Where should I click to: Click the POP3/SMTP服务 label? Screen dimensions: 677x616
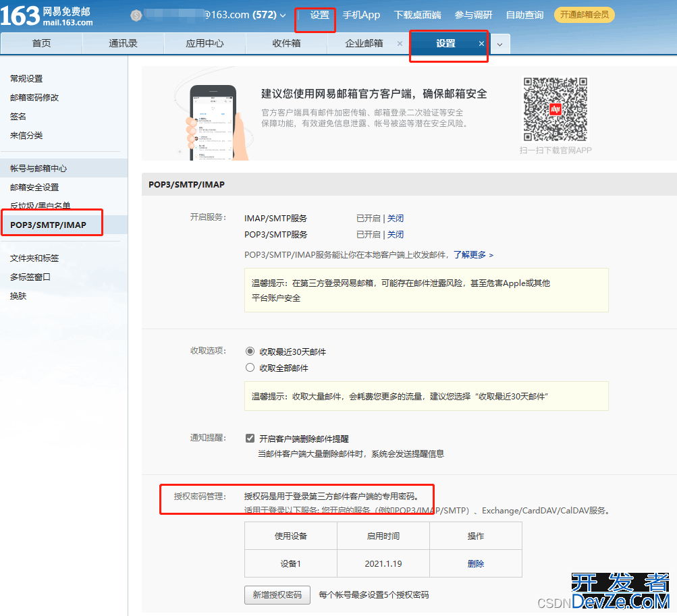click(x=276, y=234)
